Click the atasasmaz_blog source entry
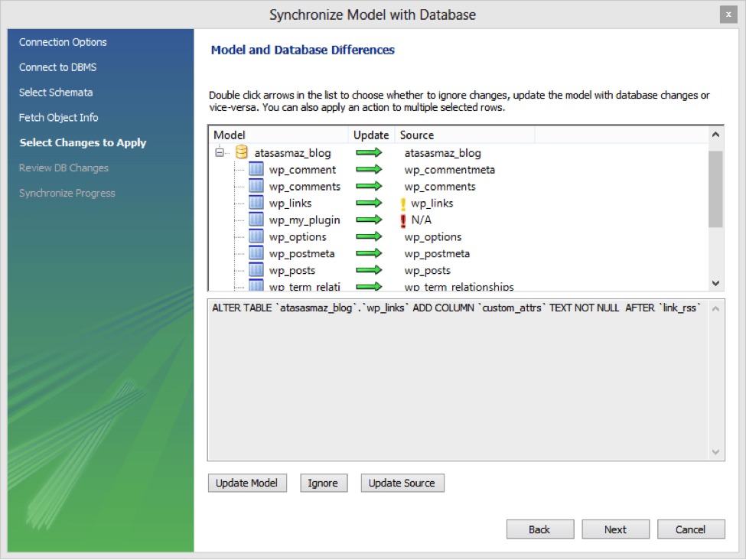This screenshot has width=746, height=560. [x=442, y=153]
